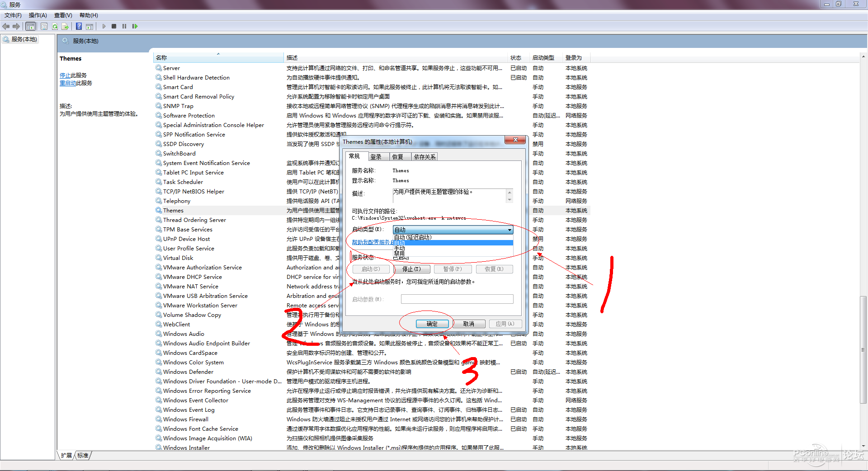Screen dimensions: 868x471
Task: Sort services by the 状态 column header
Action: (519, 57)
